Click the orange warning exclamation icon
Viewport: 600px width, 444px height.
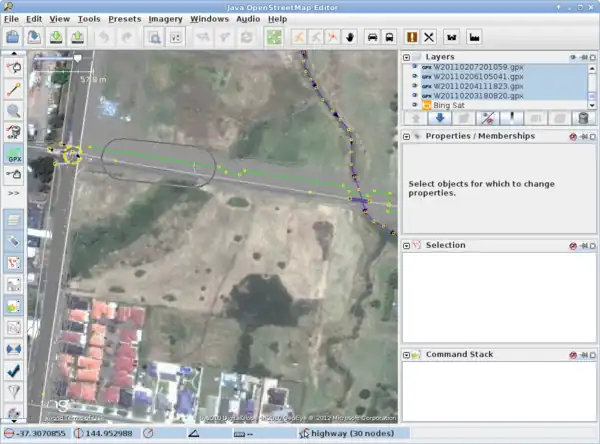[412, 37]
